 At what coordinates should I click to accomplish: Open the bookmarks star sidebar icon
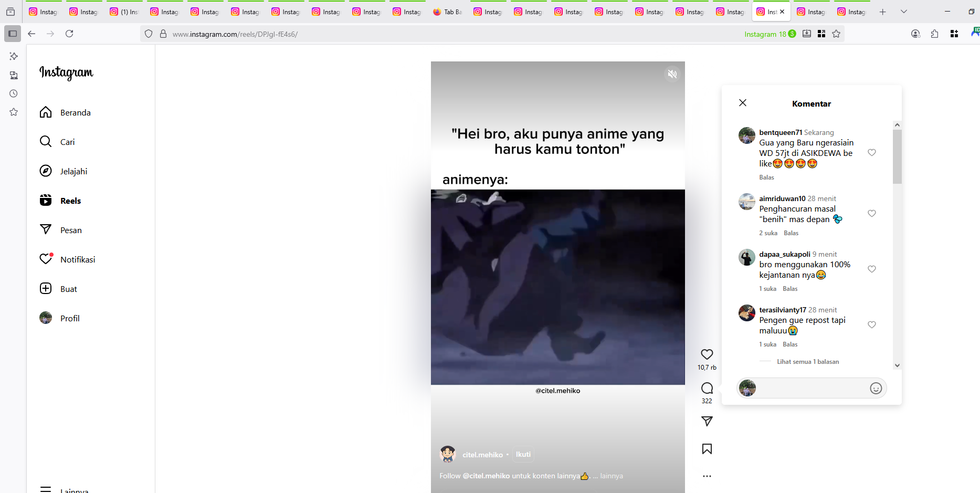pos(14,112)
